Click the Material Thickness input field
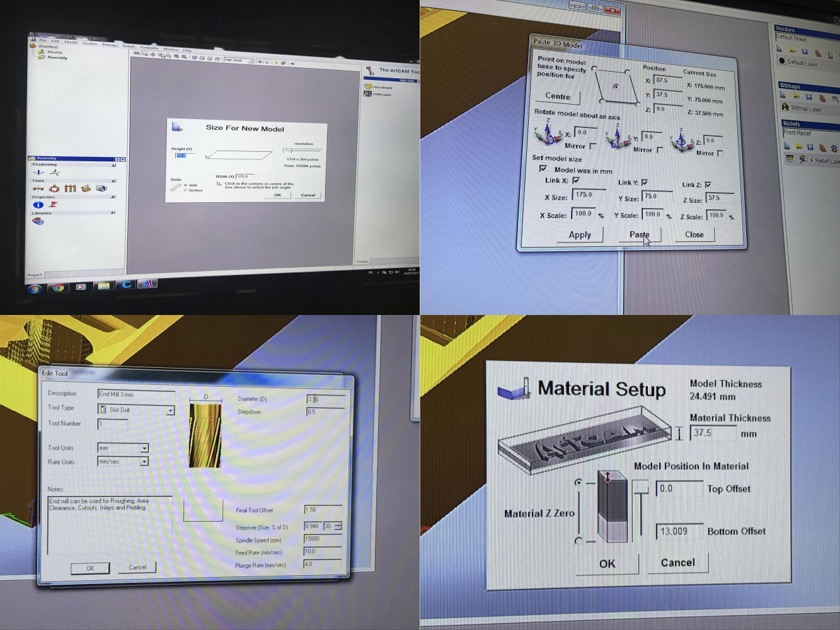 713,433
